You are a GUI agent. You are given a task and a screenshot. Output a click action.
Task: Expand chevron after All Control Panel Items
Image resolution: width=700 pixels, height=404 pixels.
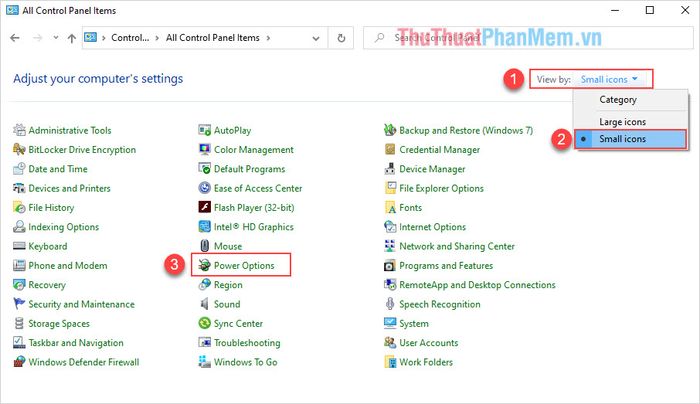268,38
